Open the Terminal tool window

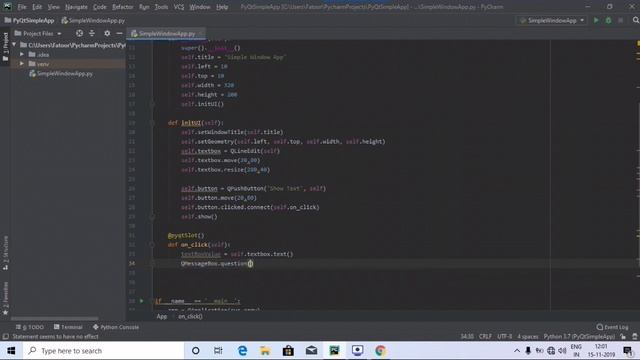pos(68,327)
